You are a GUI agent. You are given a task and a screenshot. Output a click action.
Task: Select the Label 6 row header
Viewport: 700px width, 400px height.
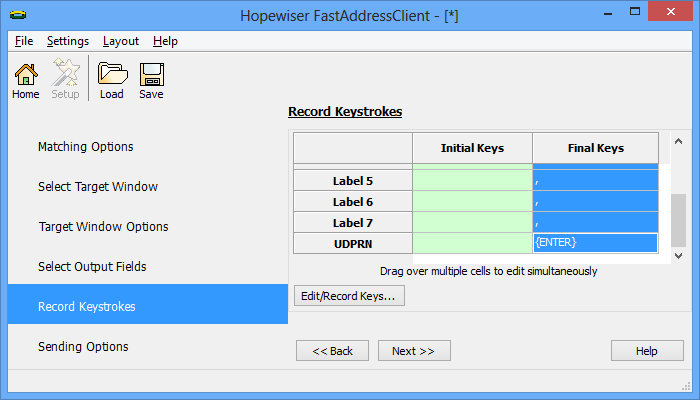tap(353, 202)
